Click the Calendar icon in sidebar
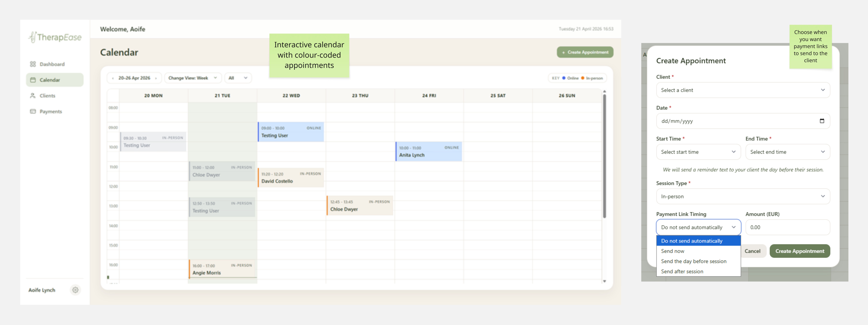 click(33, 80)
